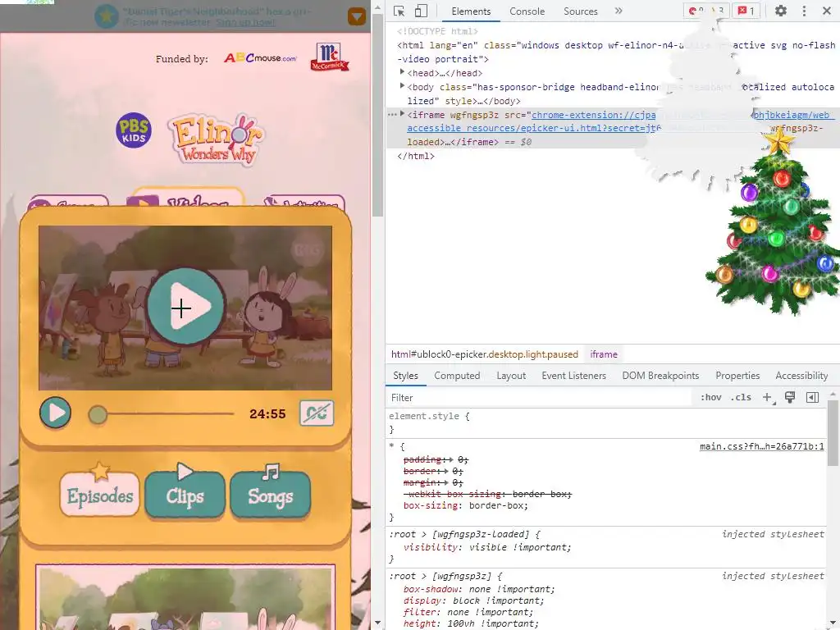Click the PBS Kids logo
This screenshot has height=630, width=840.
[x=134, y=130]
